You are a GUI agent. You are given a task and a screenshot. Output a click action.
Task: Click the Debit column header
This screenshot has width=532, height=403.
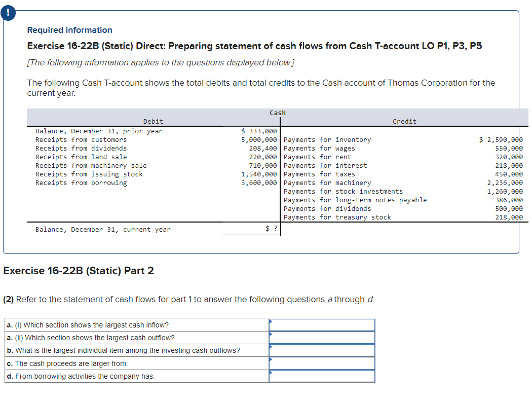coord(153,121)
